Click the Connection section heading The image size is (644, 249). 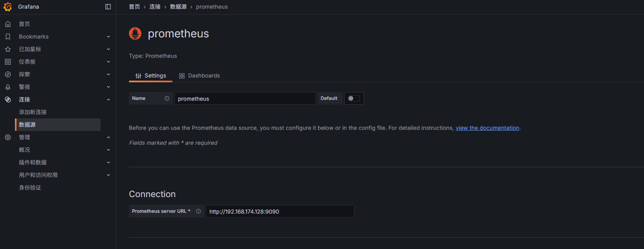click(152, 194)
